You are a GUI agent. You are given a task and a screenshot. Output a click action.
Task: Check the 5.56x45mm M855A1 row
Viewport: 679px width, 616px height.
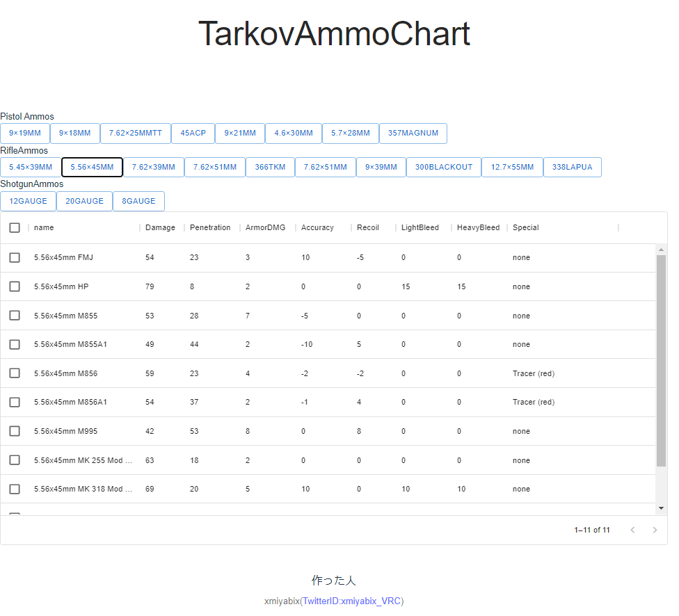tap(15, 345)
